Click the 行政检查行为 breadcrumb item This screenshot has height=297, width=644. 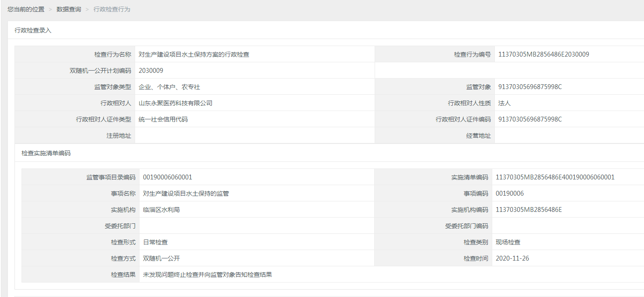112,9
